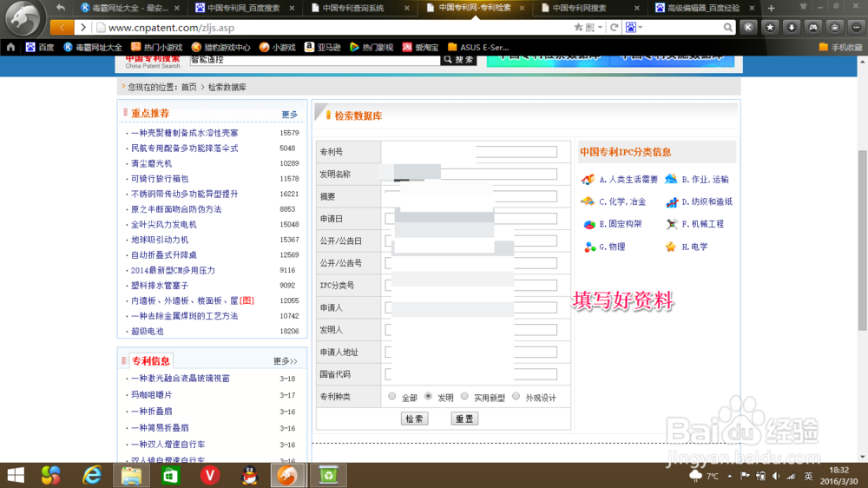
Task: Open QQ penguin icon in taskbar
Action: point(250,475)
